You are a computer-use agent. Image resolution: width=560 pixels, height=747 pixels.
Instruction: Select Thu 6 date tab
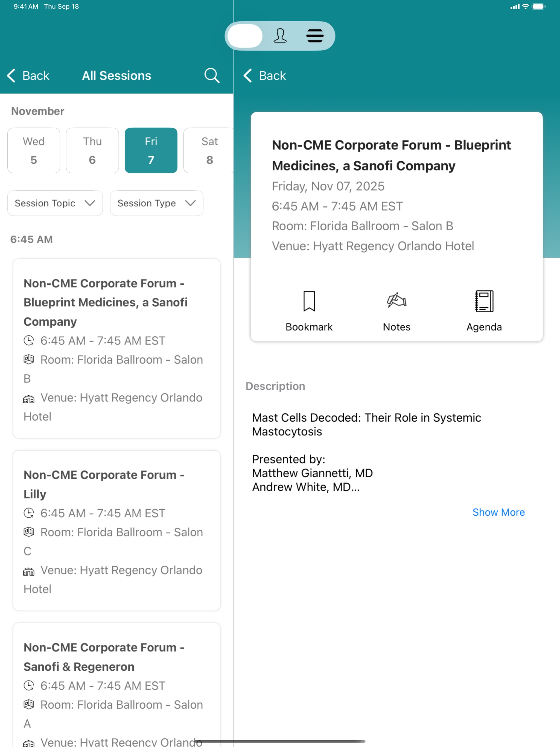pyautogui.click(x=92, y=150)
